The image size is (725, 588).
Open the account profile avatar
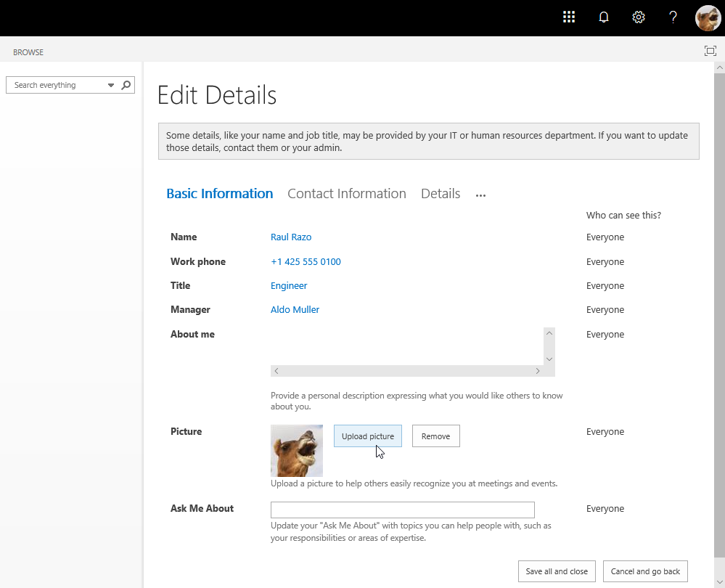tap(708, 17)
